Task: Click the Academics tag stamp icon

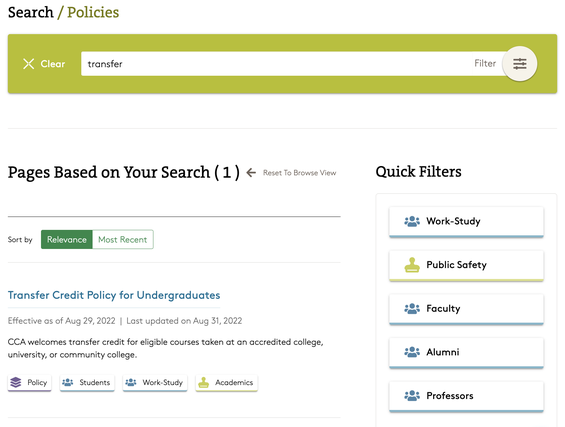Action: (x=204, y=382)
